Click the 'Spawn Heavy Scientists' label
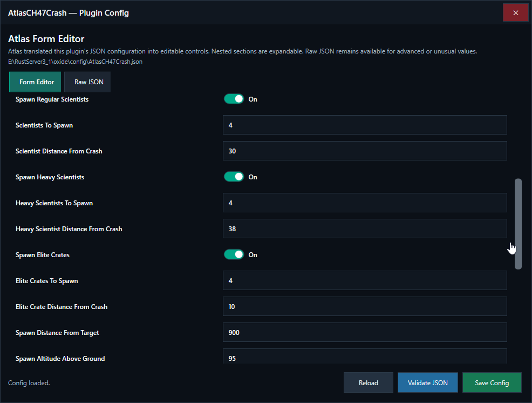The width and height of the screenshot is (532, 403). [x=50, y=177]
